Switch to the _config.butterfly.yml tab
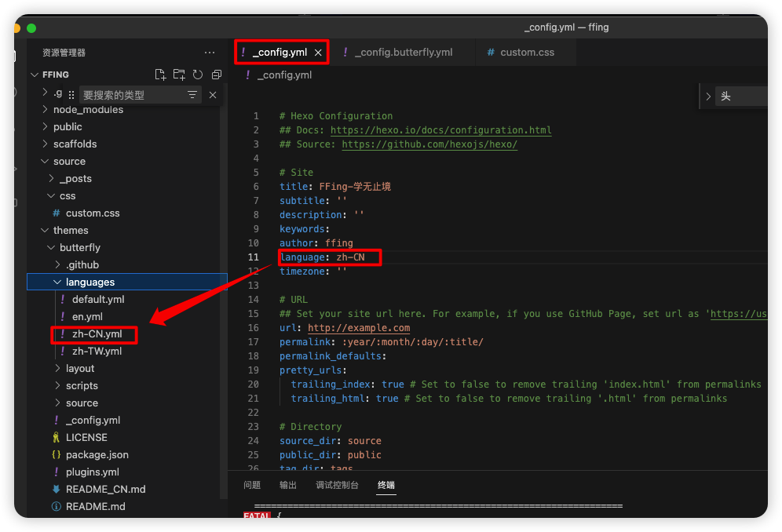782x532 pixels. (403, 53)
